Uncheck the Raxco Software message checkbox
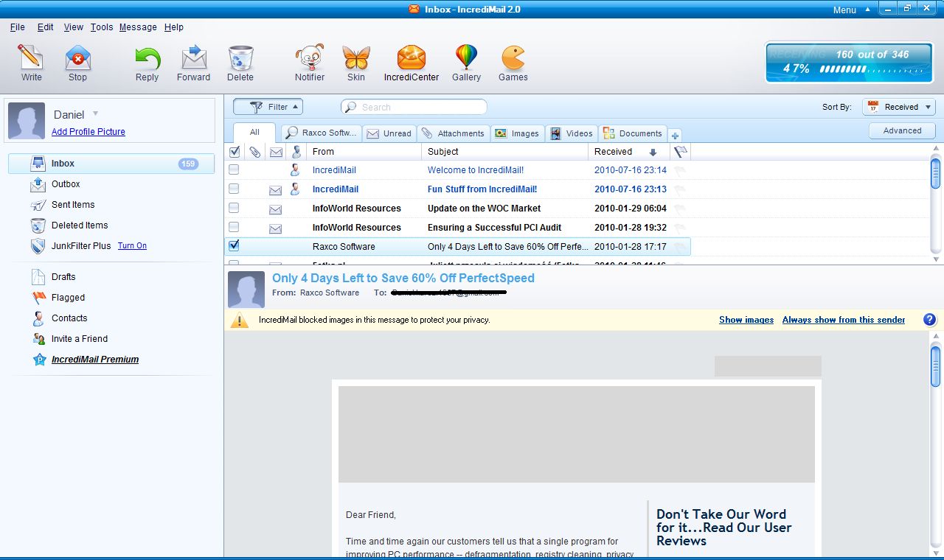This screenshot has height=560, width=944. point(235,245)
